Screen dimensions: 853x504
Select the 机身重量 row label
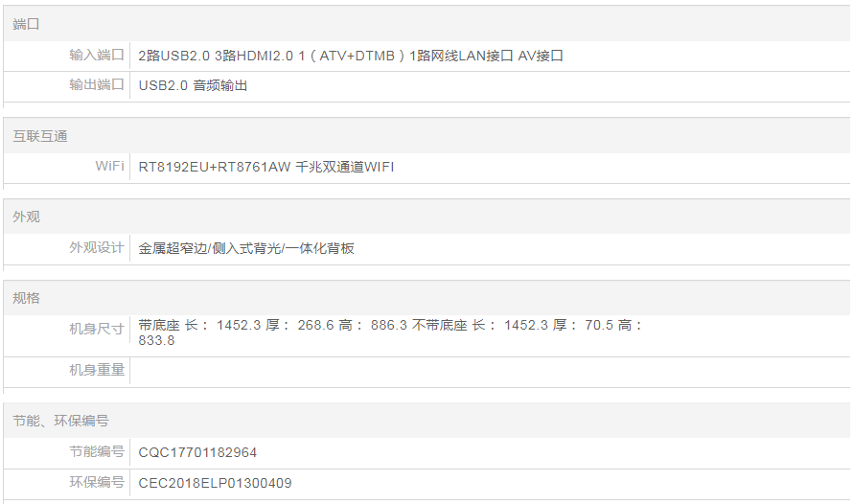tap(97, 370)
